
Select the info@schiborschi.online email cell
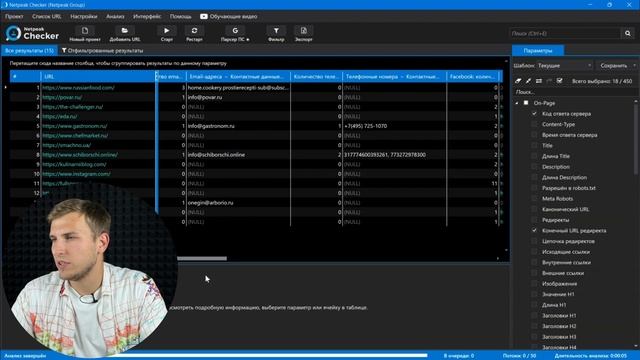click(238, 155)
